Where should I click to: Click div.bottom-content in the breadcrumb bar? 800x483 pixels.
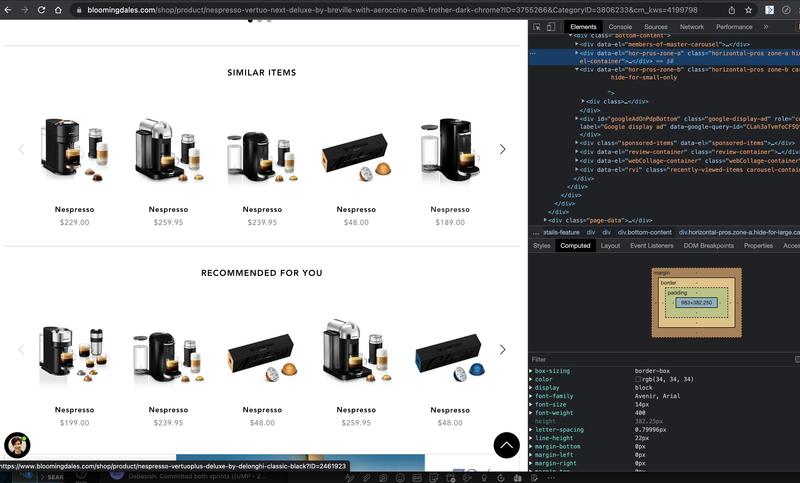click(644, 233)
